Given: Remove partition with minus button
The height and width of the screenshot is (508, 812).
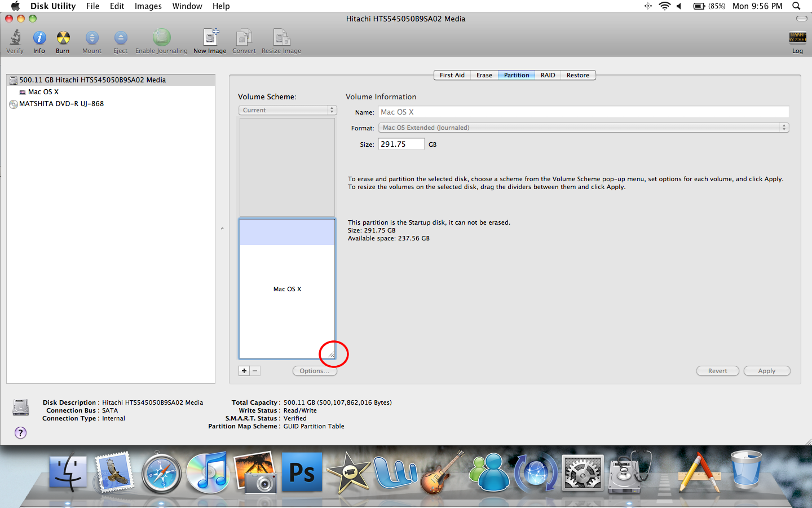Looking at the screenshot, I should (x=255, y=371).
